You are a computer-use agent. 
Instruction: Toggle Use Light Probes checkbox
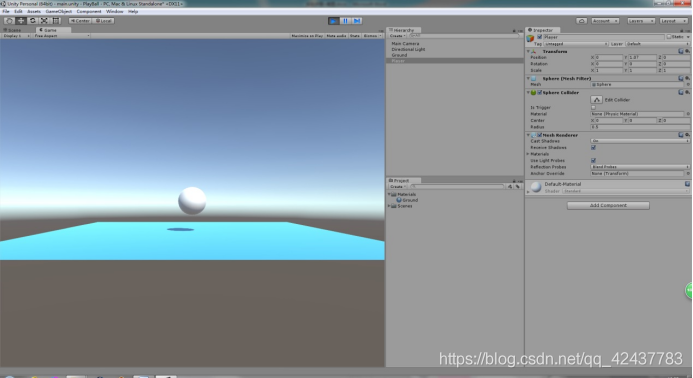[593, 160]
